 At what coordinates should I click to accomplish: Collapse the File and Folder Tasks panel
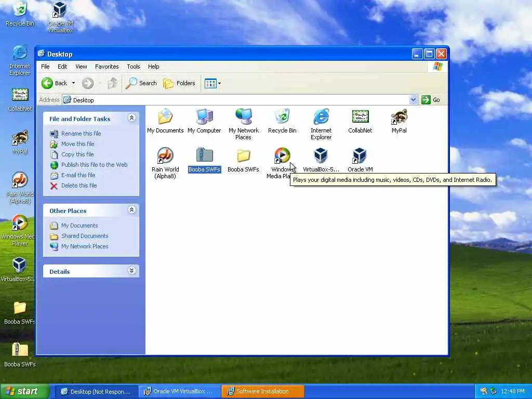tap(131, 118)
